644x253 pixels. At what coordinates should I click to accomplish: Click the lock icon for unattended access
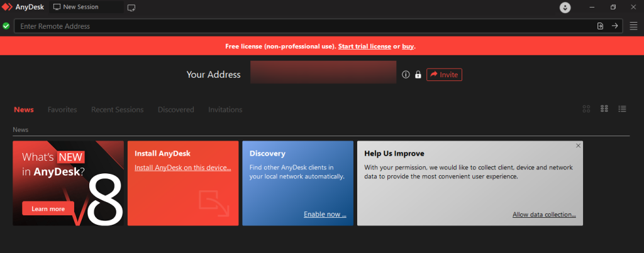pyautogui.click(x=418, y=75)
